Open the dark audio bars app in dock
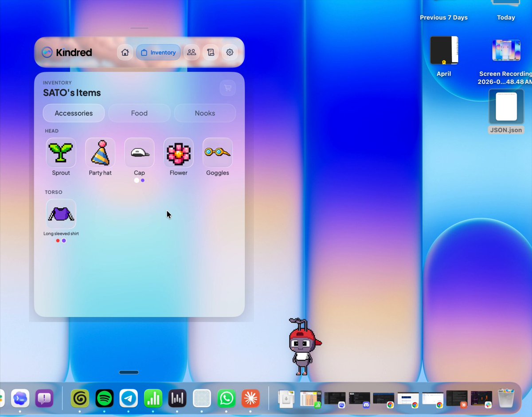The image size is (532, 417). 177,399
